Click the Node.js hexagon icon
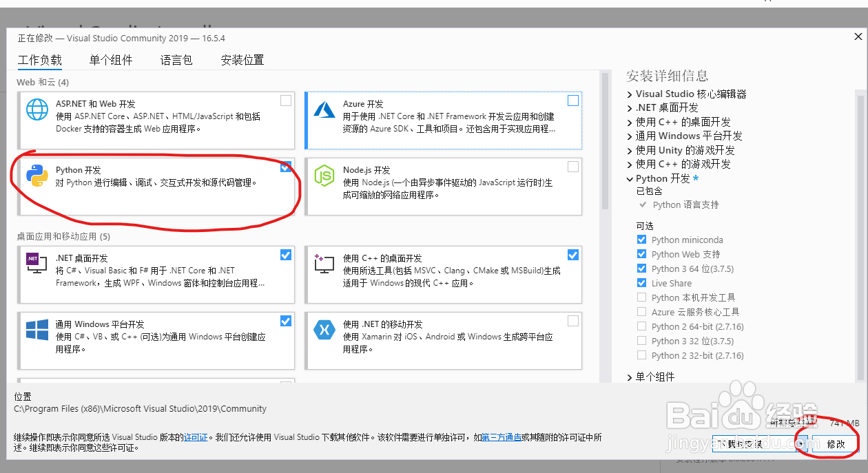 pyautogui.click(x=324, y=176)
